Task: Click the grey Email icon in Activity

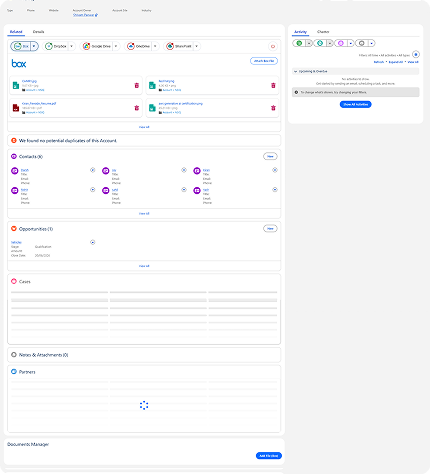Action: [362, 43]
